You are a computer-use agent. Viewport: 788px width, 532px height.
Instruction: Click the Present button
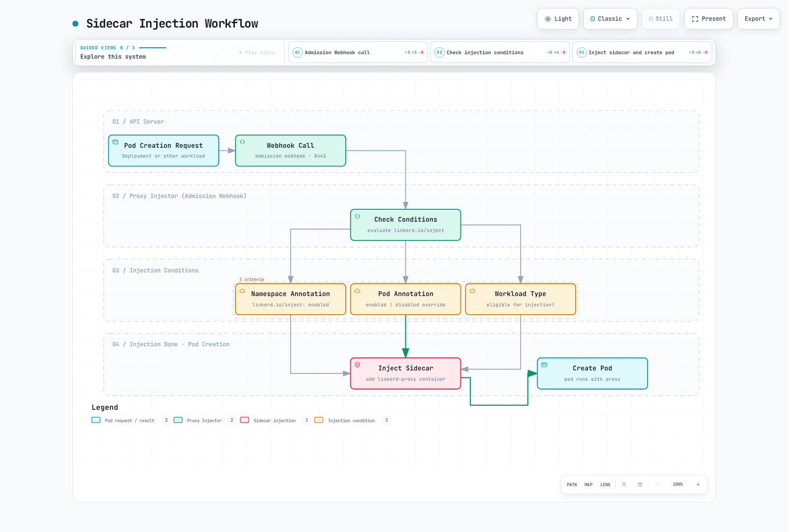tap(709, 19)
